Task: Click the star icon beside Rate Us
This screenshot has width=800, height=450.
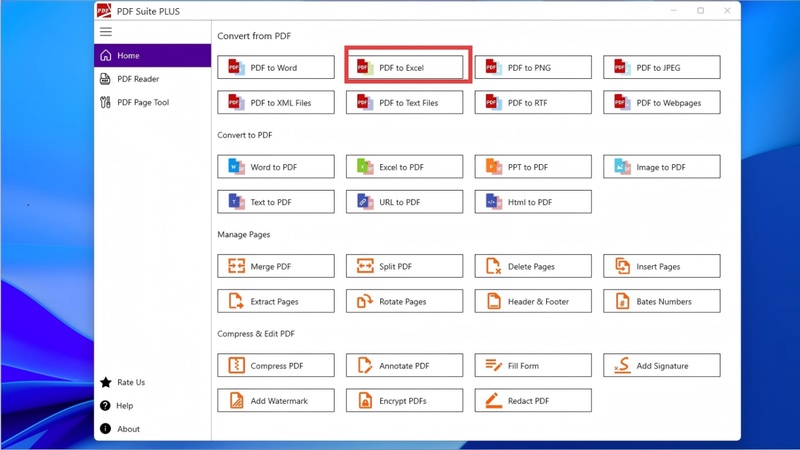Action: (106, 382)
